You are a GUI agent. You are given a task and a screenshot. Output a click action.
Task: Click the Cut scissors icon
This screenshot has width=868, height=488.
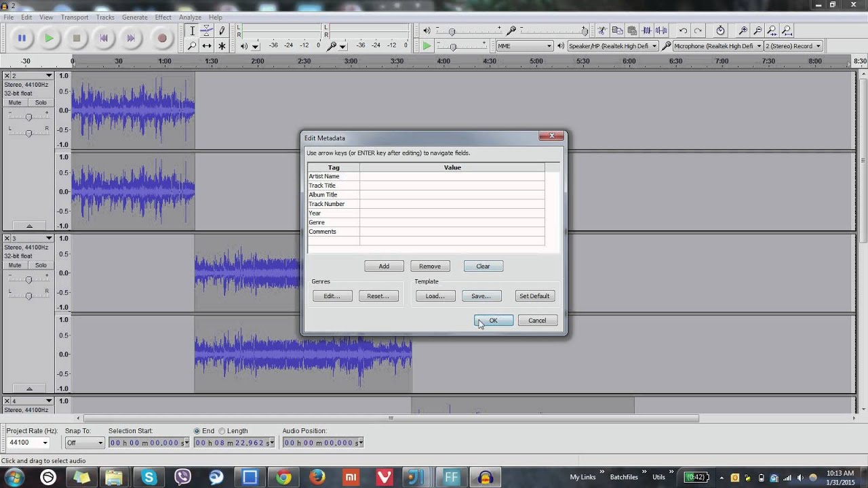click(601, 30)
